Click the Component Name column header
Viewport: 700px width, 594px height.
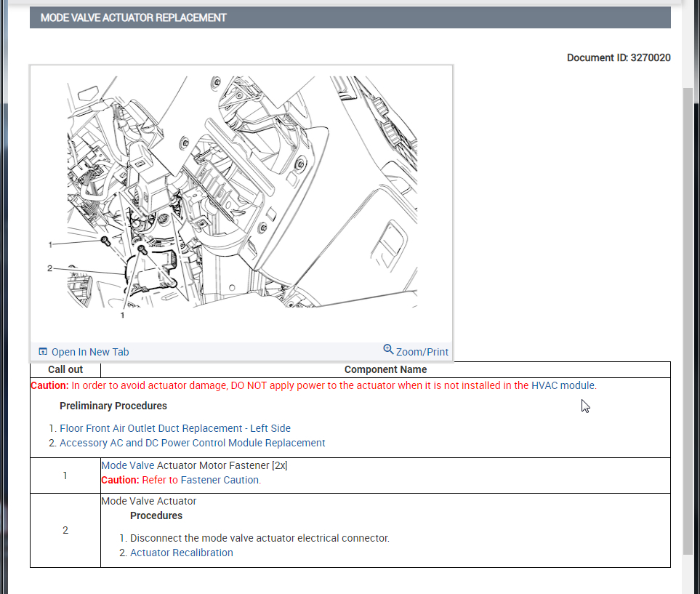click(x=386, y=370)
